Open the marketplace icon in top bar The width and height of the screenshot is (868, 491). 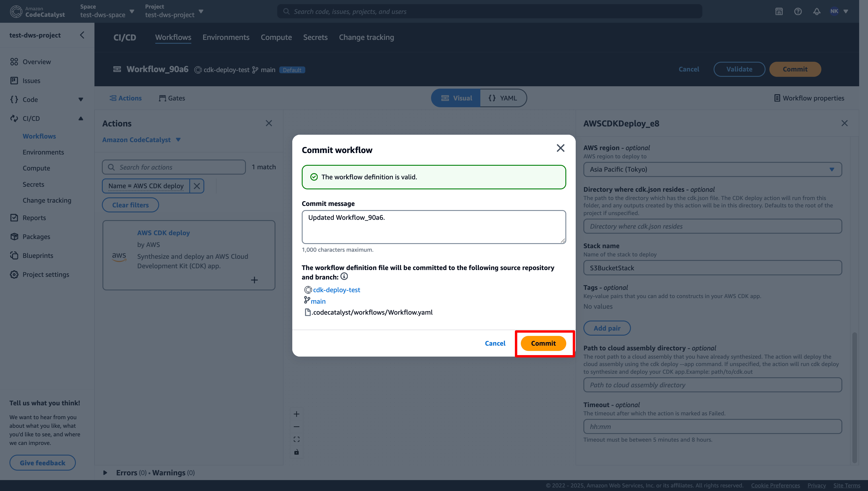pos(779,12)
